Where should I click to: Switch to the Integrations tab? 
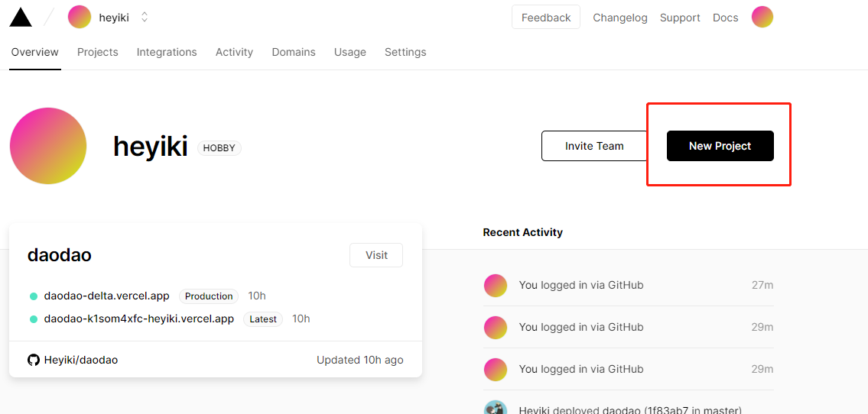(x=167, y=52)
